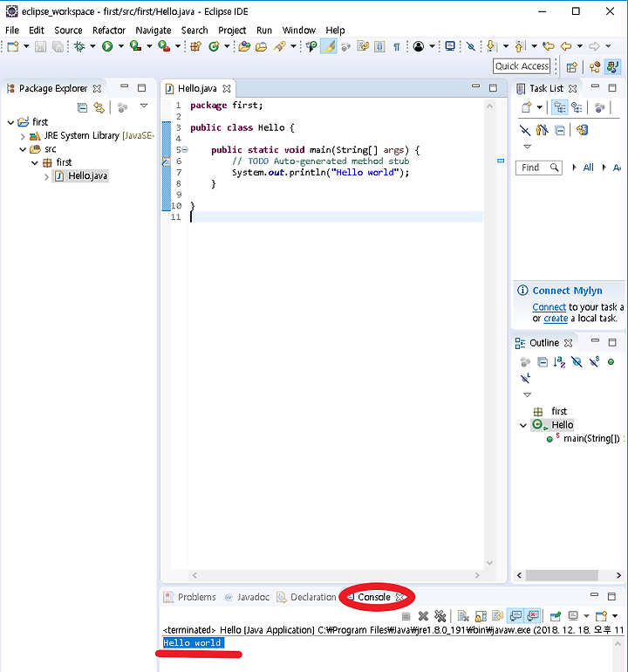Open the Project menu
This screenshot has width=628, height=672.
pos(232,31)
